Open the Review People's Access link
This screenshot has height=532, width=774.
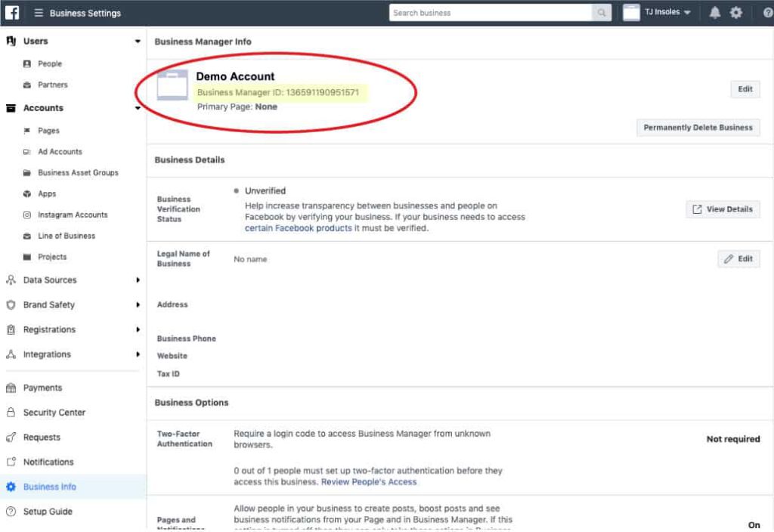(x=369, y=481)
